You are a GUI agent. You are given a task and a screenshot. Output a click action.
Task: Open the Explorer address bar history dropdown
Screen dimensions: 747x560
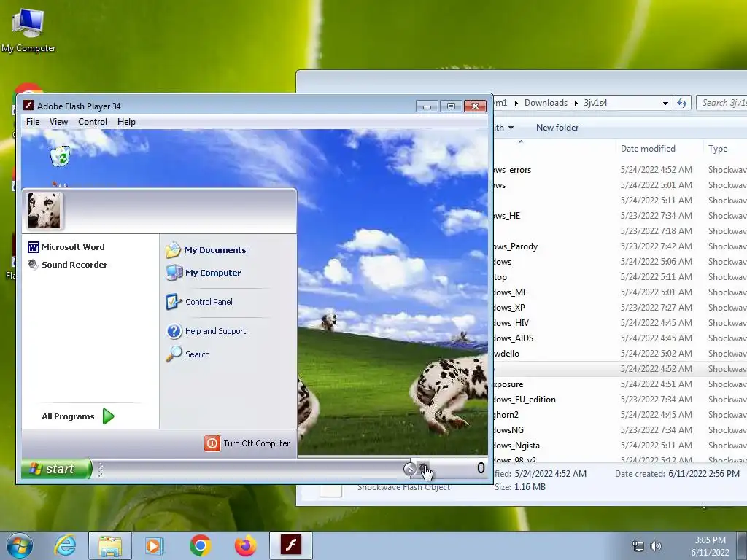pos(665,104)
